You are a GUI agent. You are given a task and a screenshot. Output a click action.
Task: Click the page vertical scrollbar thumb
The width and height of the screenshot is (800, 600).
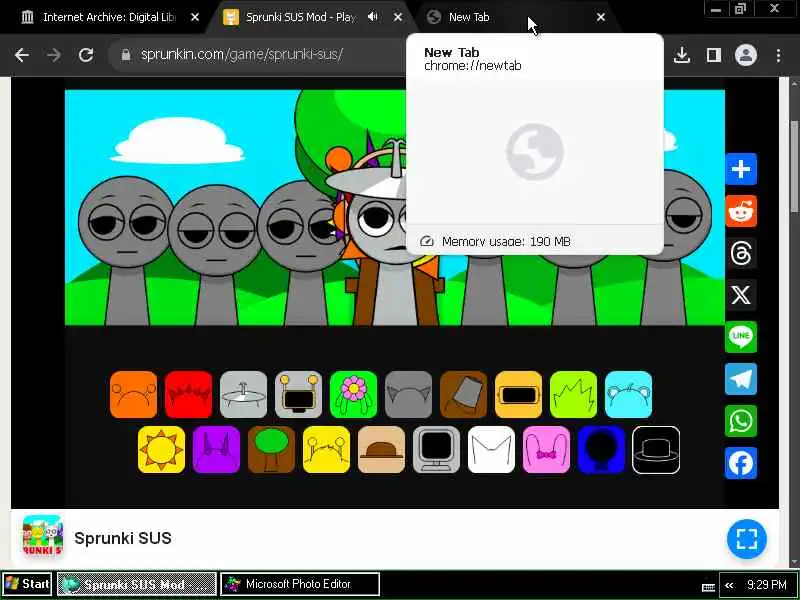(x=794, y=166)
